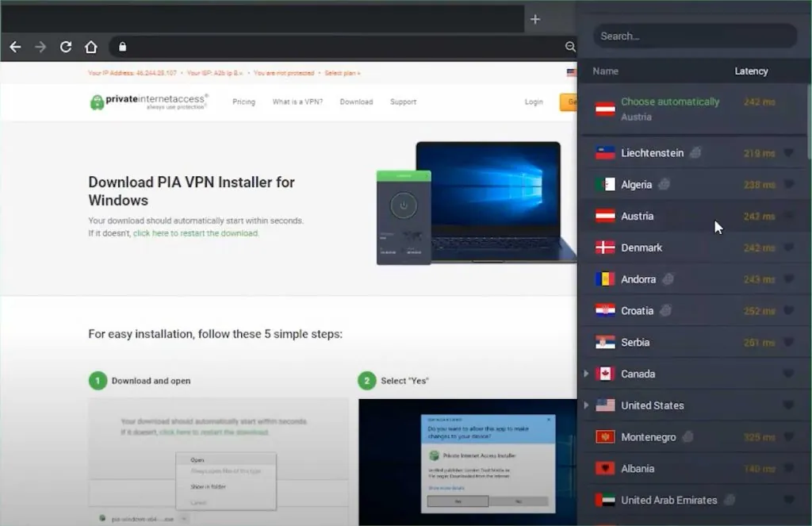This screenshot has width=812, height=526.
Task: Open the Support menu item
Action: point(403,102)
